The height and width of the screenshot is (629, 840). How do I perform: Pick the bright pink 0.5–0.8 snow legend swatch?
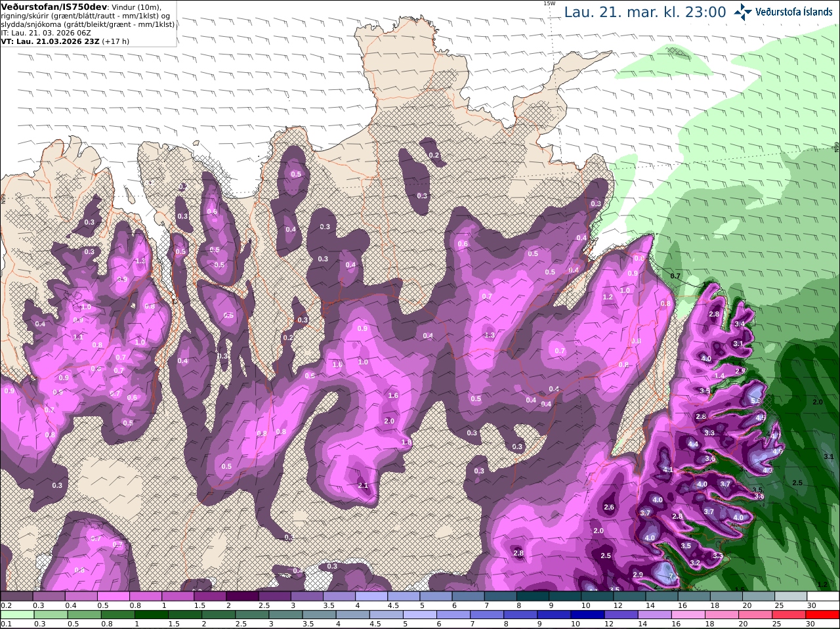[x=112, y=596]
